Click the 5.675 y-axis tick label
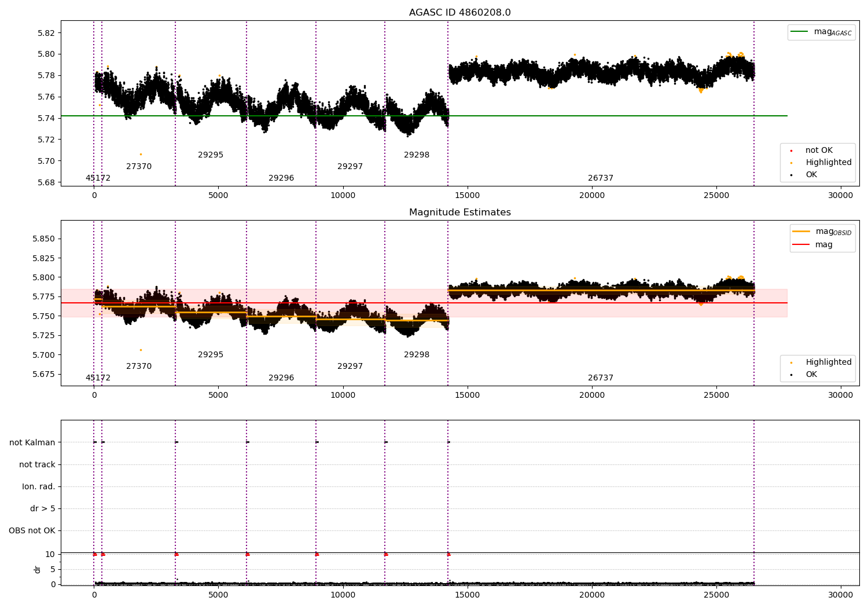 pos(43,374)
